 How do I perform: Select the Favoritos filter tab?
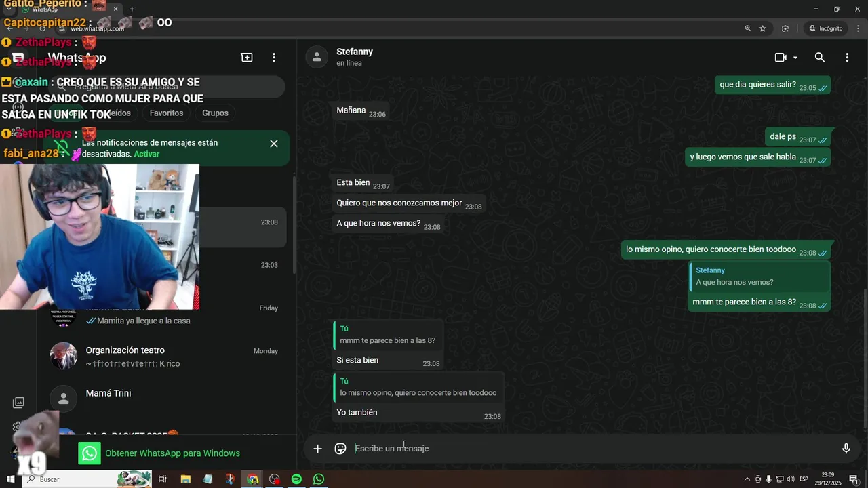166,113
